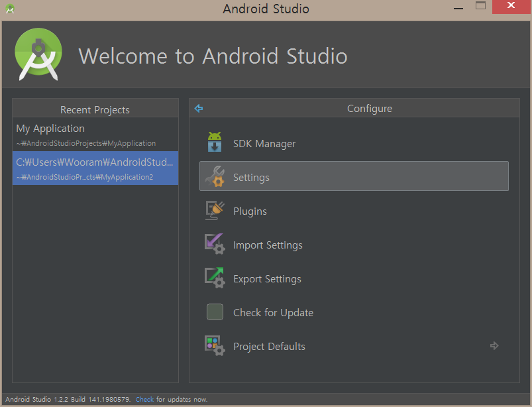532x407 pixels.
Task: Choose Export Settings
Action: click(x=354, y=278)
